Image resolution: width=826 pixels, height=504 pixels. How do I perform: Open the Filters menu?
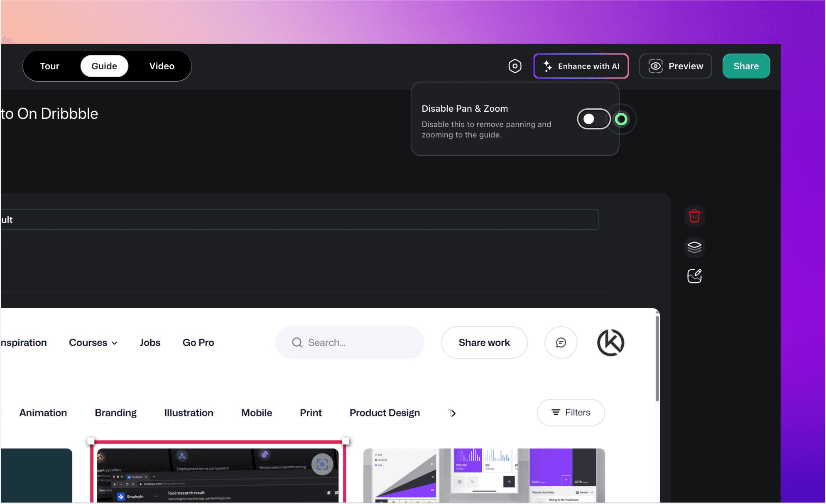pos(571,412)
